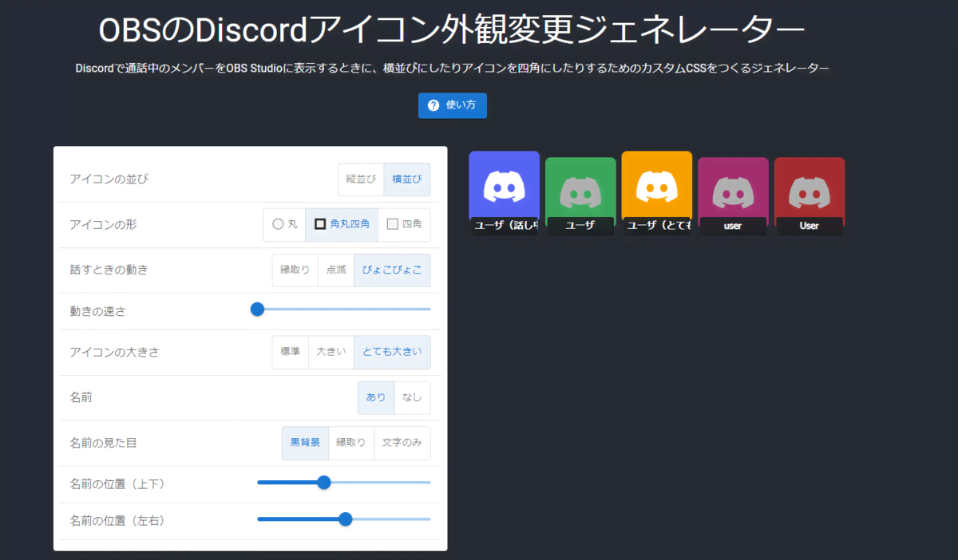The image size is (958, 560).
Task: Click the User name label under the red avatar
Action: click(x=810, y=226)
